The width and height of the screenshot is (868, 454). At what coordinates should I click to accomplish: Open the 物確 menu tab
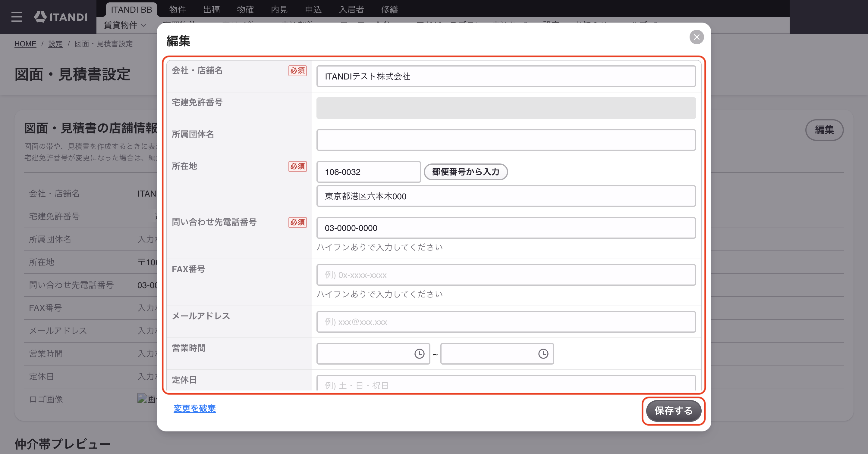pyautogui.click(x=245, y=9)
